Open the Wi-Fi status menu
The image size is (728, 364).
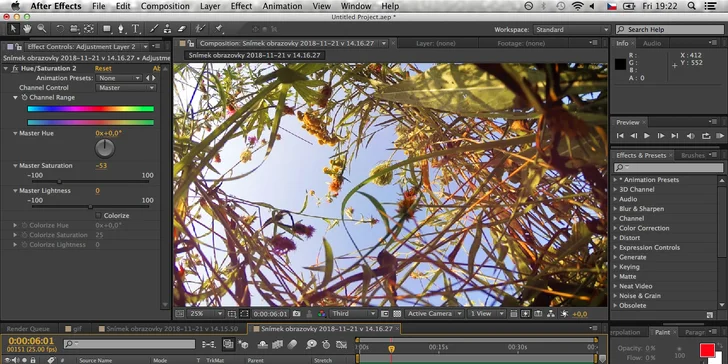(577, 6)
